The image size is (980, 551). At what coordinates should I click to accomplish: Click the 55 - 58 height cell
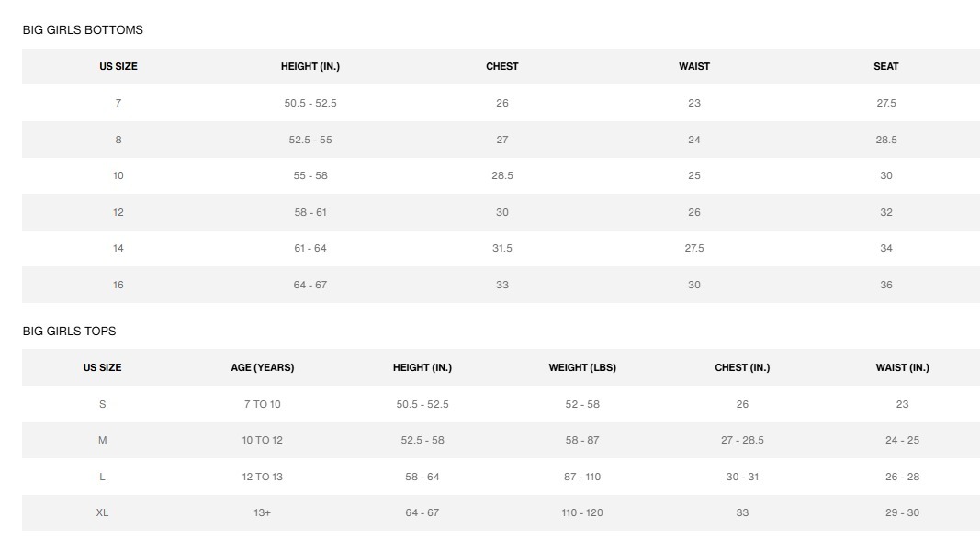click(x=310, y=175)
